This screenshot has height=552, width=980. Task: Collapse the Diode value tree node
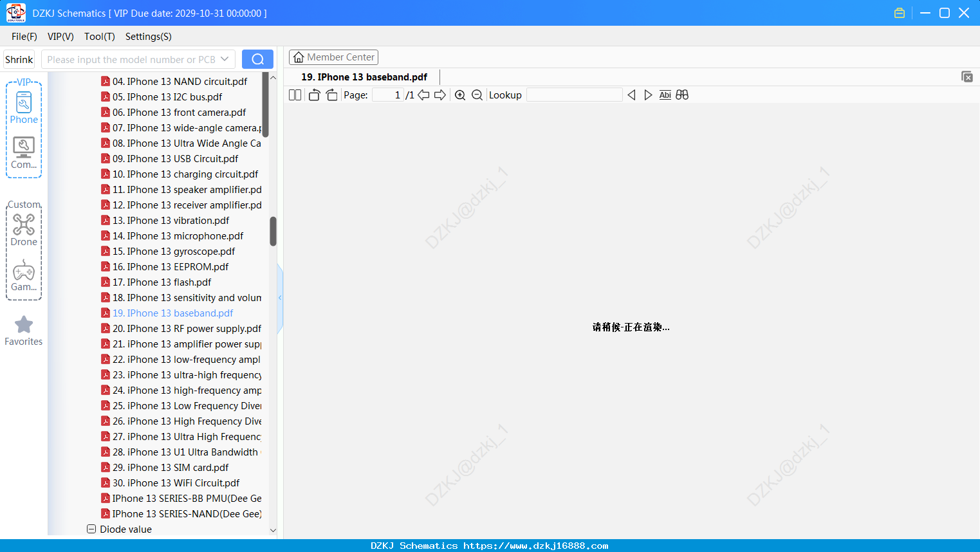coord(91,529)
